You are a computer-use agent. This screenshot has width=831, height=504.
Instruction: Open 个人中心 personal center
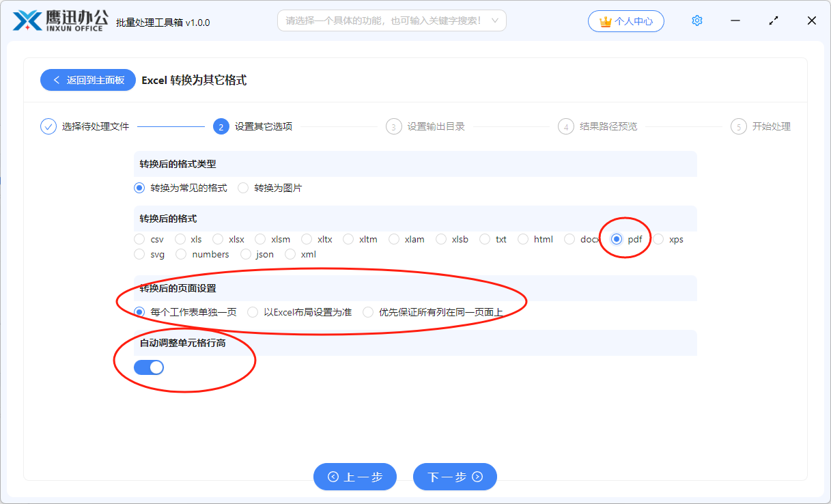coord(626,21)
